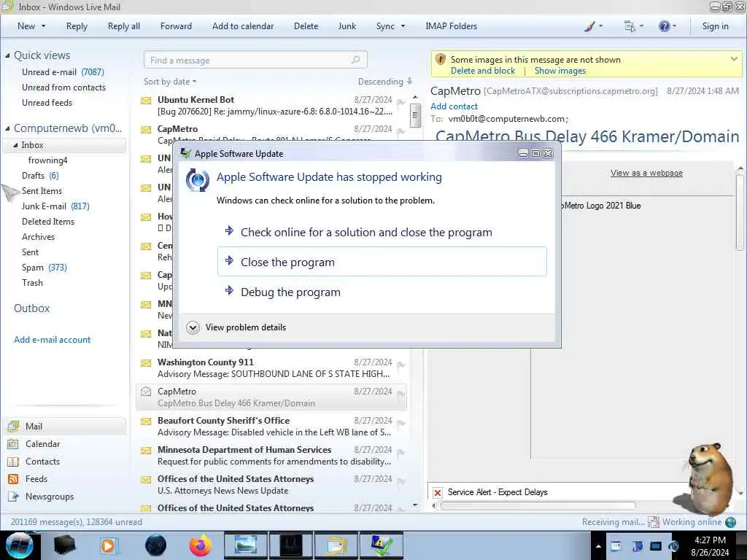Open the Deleted Items folder
The image size is (747, 560).
click(x=48, y=221)
